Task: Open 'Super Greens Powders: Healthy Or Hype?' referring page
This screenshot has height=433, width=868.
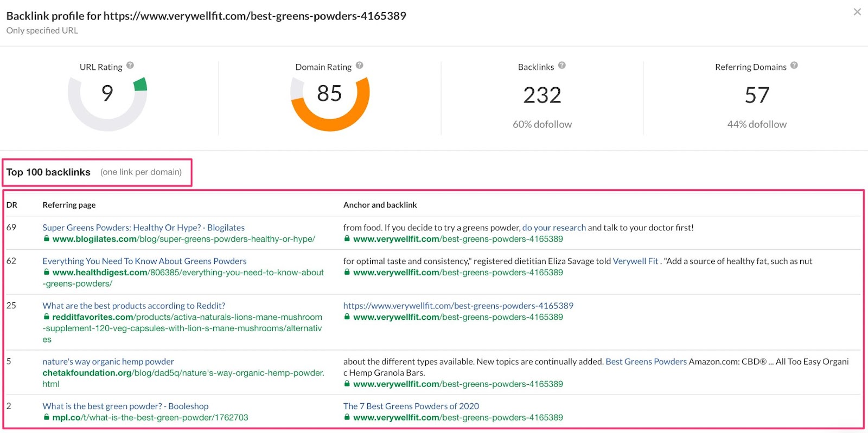Action: click(x=144, y=228)
